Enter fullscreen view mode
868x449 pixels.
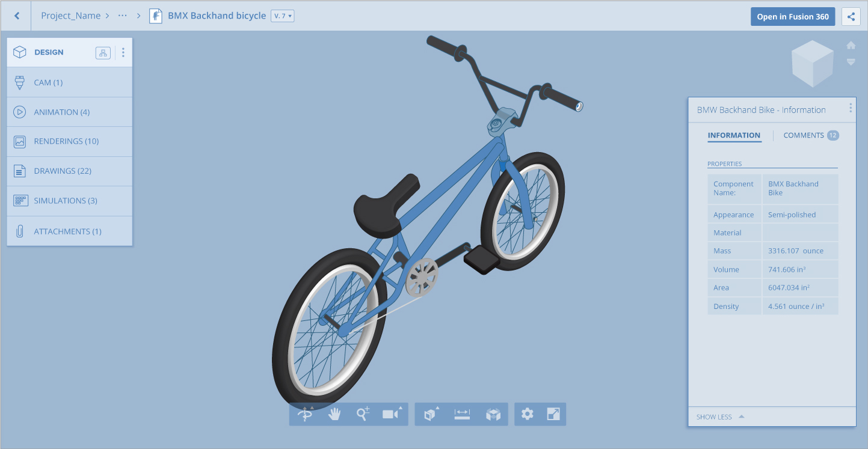point(553,414)
